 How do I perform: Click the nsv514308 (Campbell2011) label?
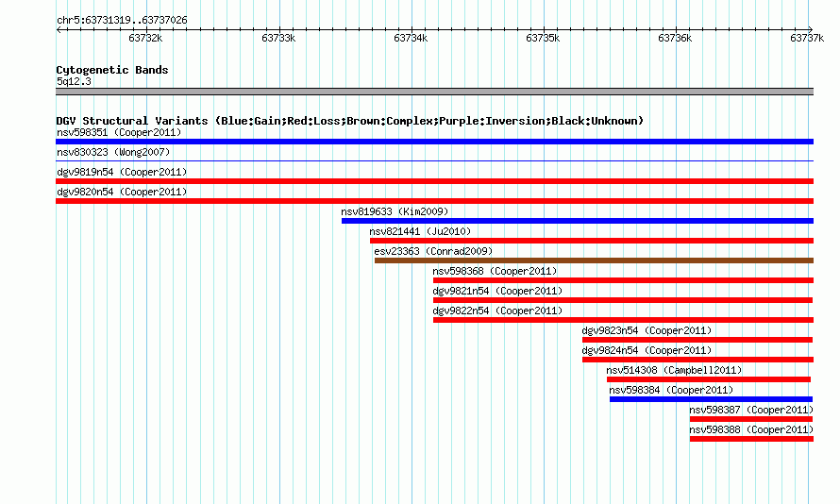click(674, 370)
